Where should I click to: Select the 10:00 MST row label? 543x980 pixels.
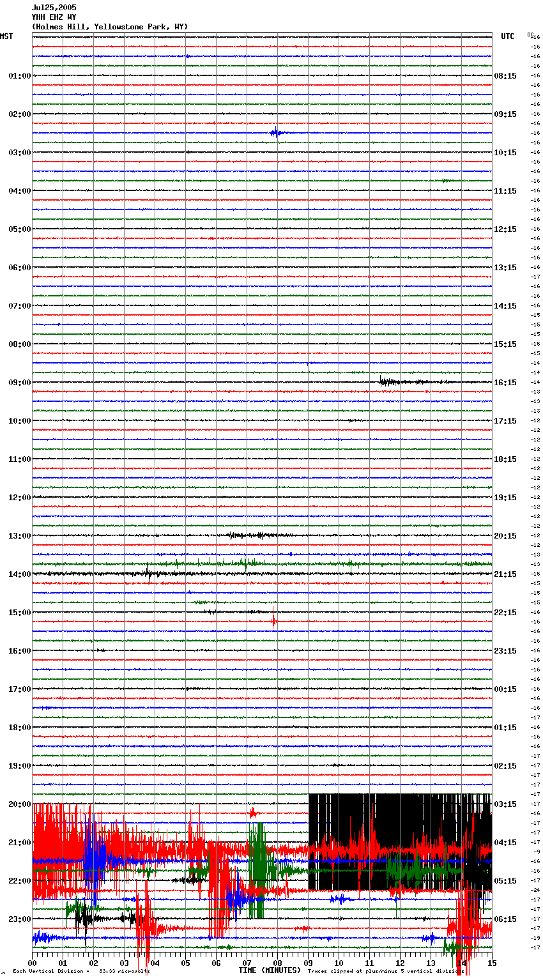click(19, 421)
